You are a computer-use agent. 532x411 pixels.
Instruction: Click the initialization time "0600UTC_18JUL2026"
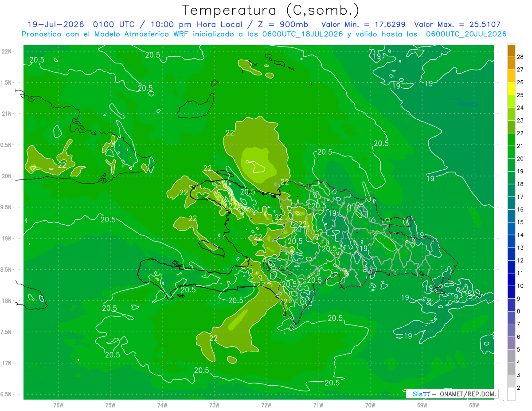point(301,34)
